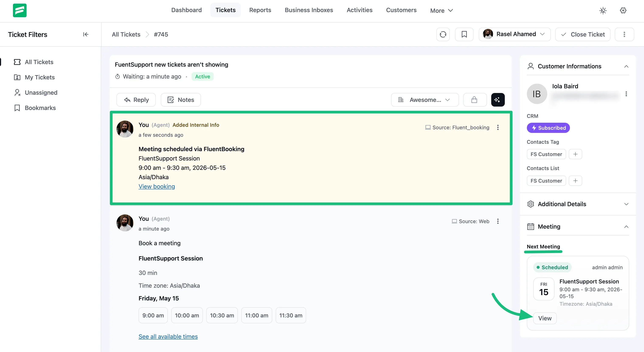
Task: Click the FS Customer contacts list chip
Action: (x=546, y=181)
